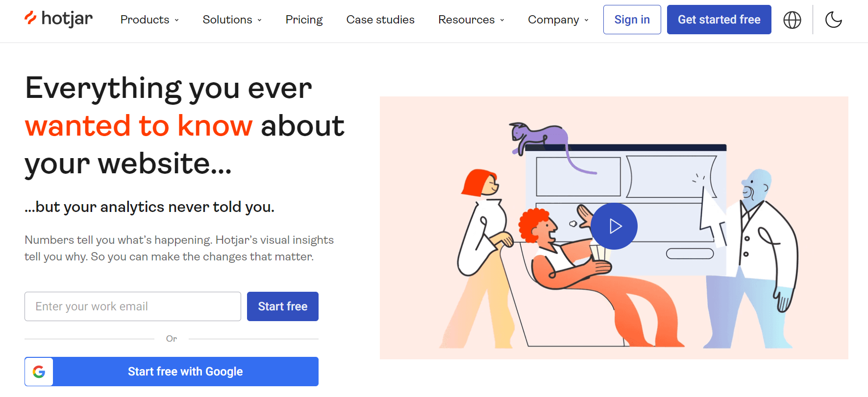Expand the Products menu
Screen dimensions: 868x397
coord(149,20)
